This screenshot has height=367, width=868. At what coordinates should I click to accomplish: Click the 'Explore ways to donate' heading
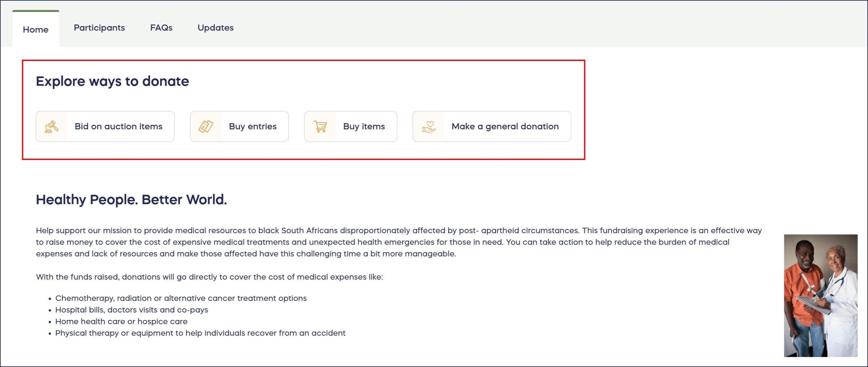112,81
